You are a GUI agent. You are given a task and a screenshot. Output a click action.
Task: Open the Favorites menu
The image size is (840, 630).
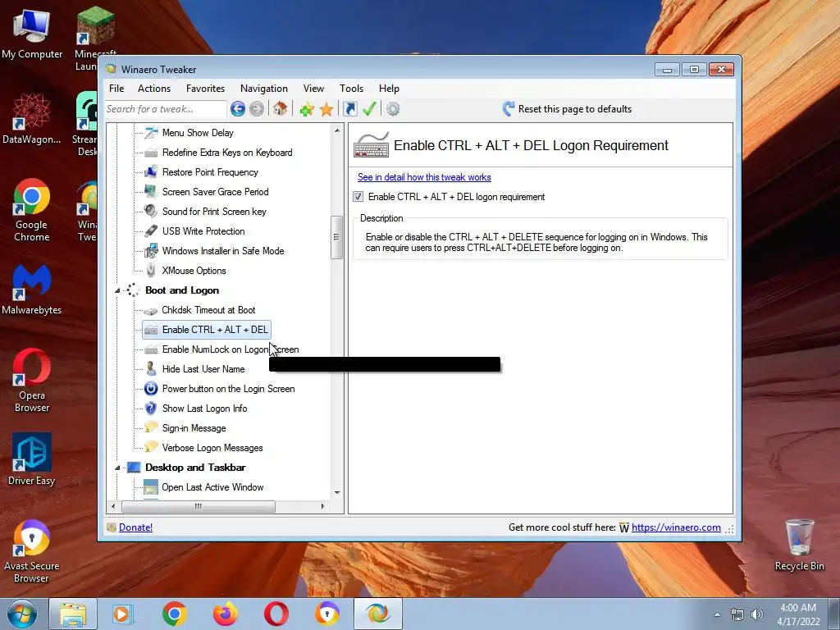tap(205, 89)
